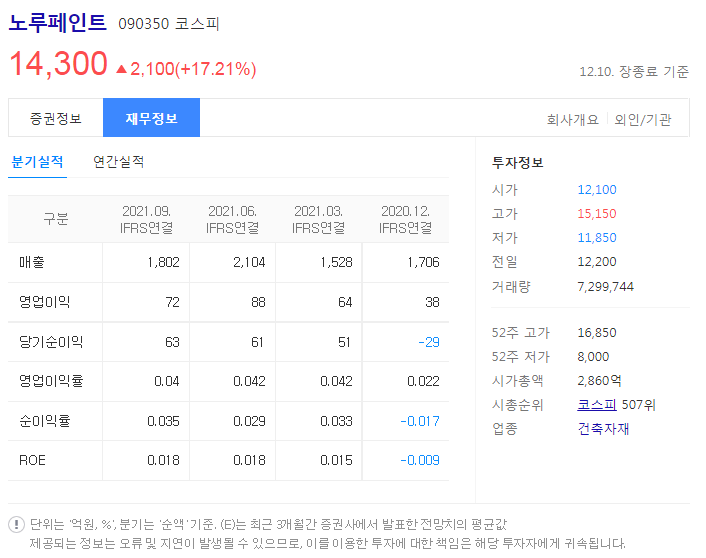Click the 매출 row label
Viewport: 706px width, 558px height.
32,262
